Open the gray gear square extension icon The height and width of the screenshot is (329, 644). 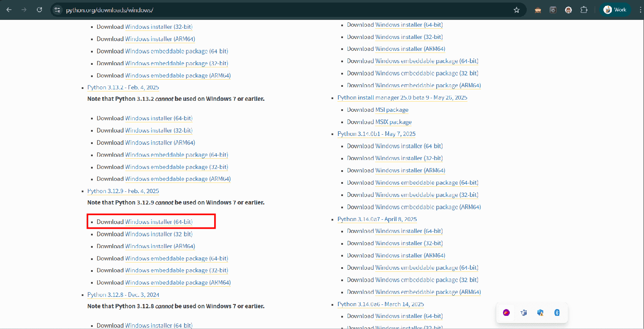coord(553,10)
